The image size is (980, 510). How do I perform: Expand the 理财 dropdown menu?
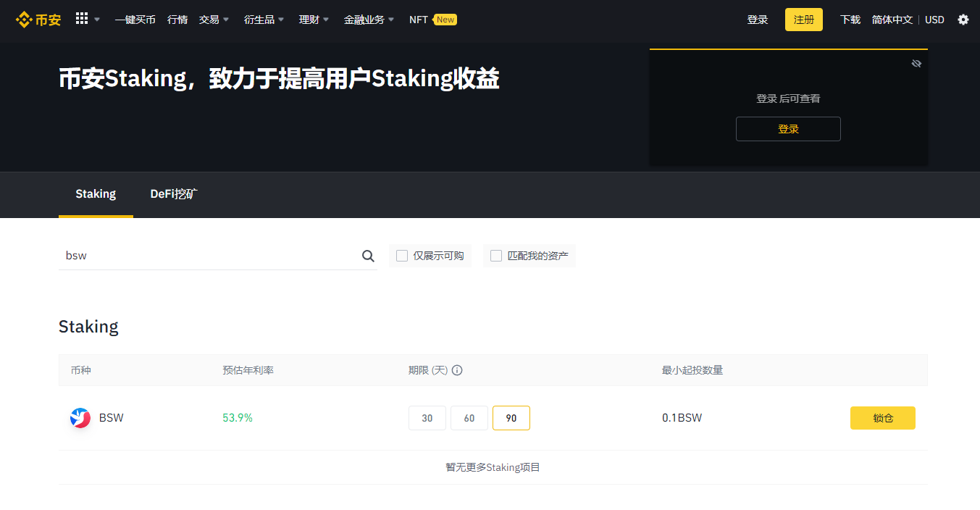(314, 20)
